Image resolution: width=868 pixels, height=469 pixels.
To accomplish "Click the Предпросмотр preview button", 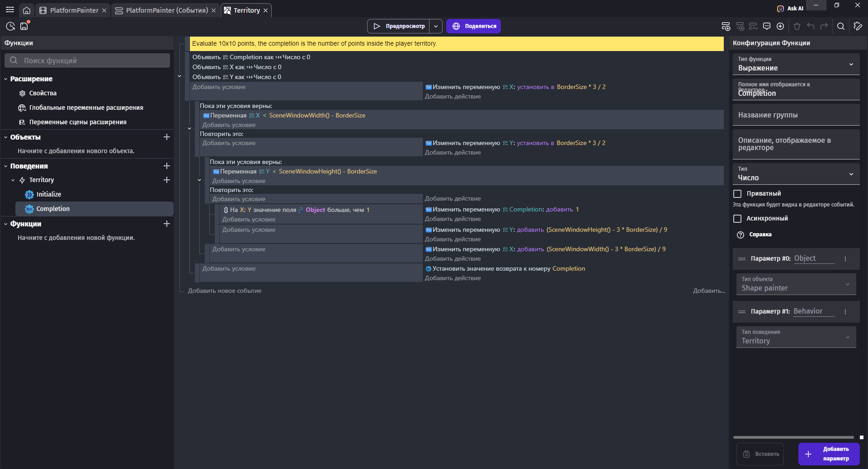I will [x=399, y=26].
